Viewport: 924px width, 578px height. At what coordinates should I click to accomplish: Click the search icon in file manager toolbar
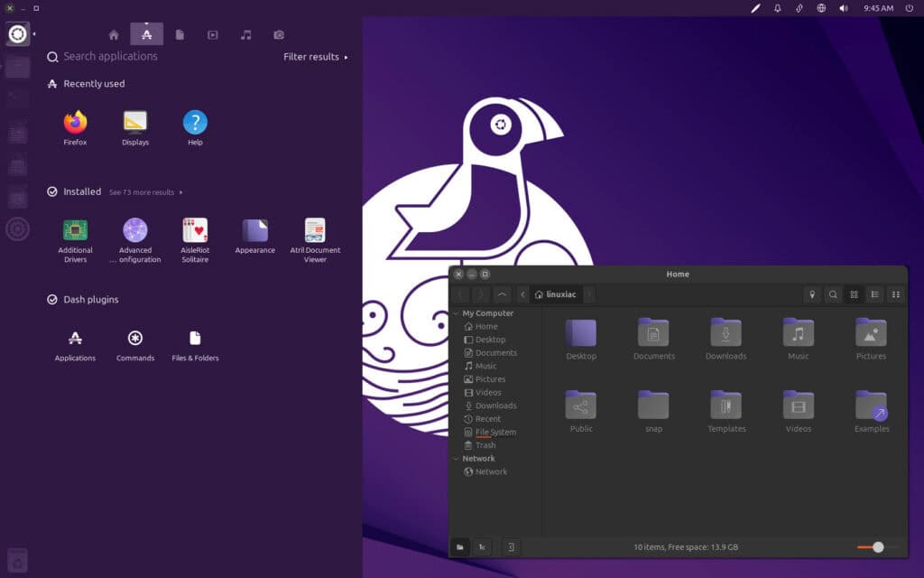click(832, 294)
